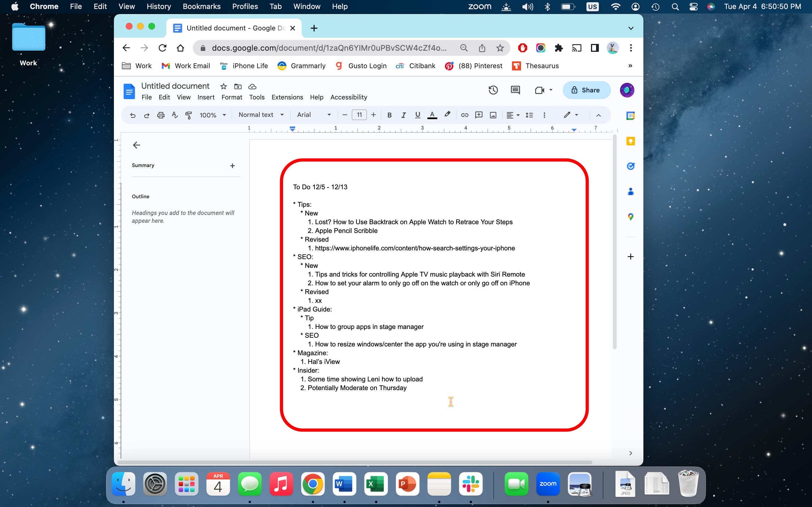Open the Extensions menu
Image resolution: width=812 pixels, height=507 pixels.
(x=287, y=97)
